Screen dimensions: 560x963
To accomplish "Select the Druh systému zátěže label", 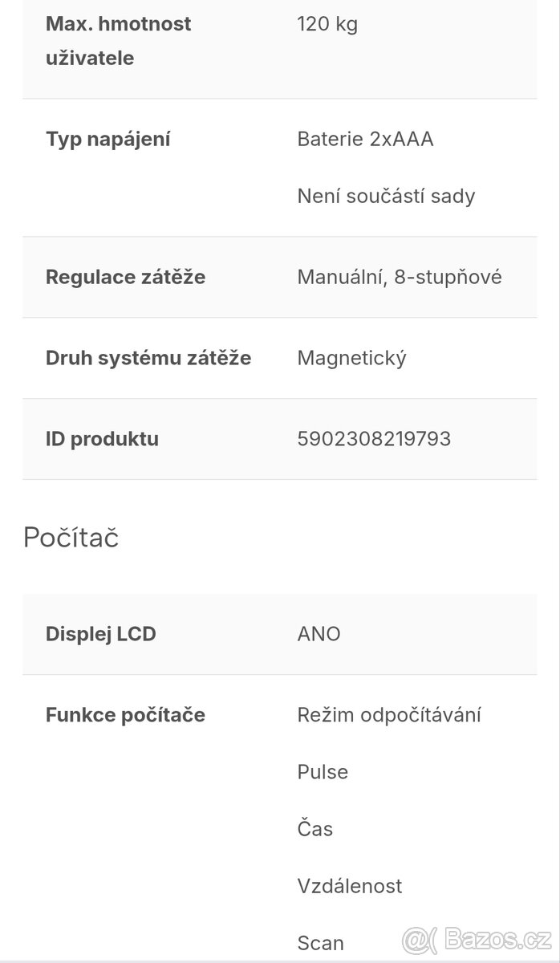I will (148, 358).
